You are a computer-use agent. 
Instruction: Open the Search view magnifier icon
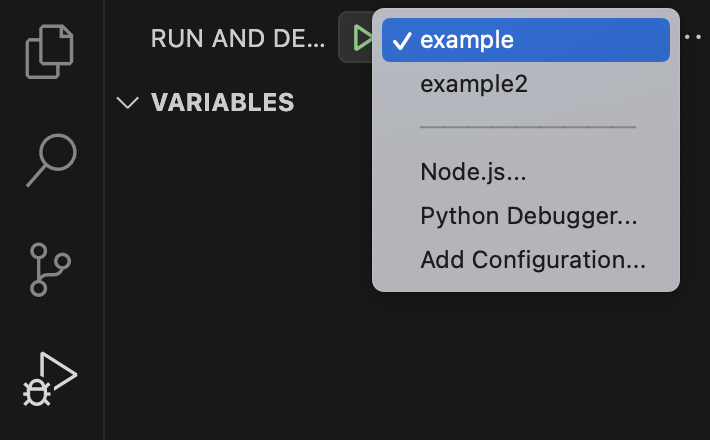[x=51, y=160]
